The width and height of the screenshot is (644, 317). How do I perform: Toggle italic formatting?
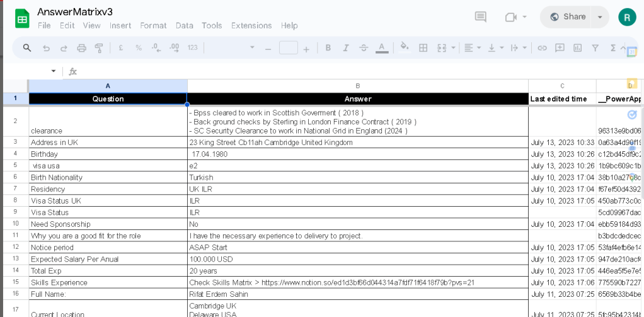346,48
